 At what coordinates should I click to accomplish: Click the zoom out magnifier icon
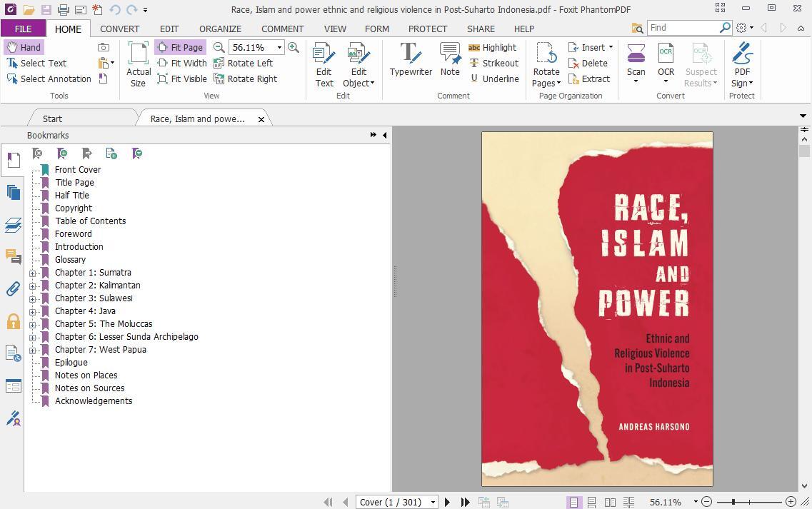coord(219,47)
